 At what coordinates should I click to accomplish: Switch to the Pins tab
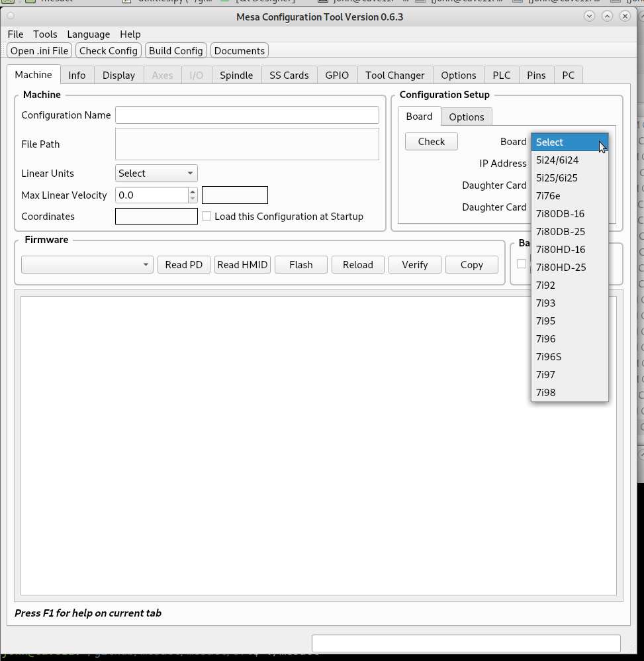[x=536, y=75]
